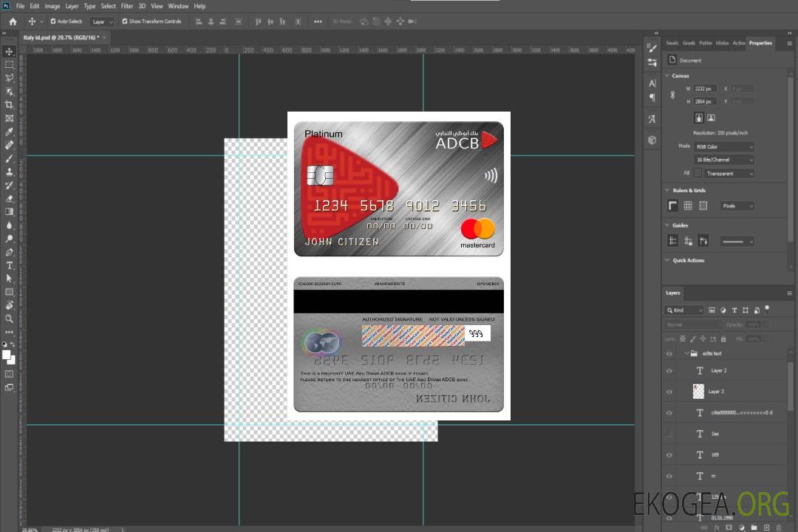Select the Lasso tool
Image resolution: width=798 pixels, height=532 pixels.
click(9, 78)
